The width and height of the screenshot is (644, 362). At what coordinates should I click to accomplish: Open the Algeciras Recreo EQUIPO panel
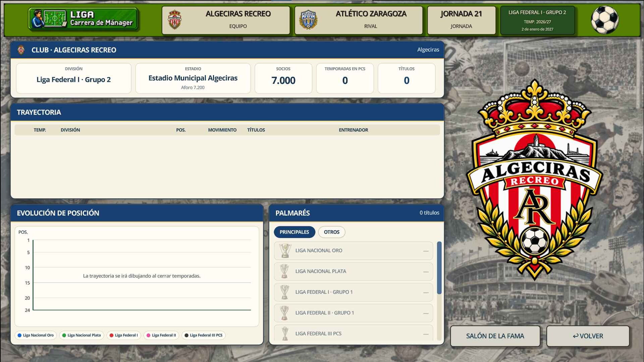[x=226, y=20]
